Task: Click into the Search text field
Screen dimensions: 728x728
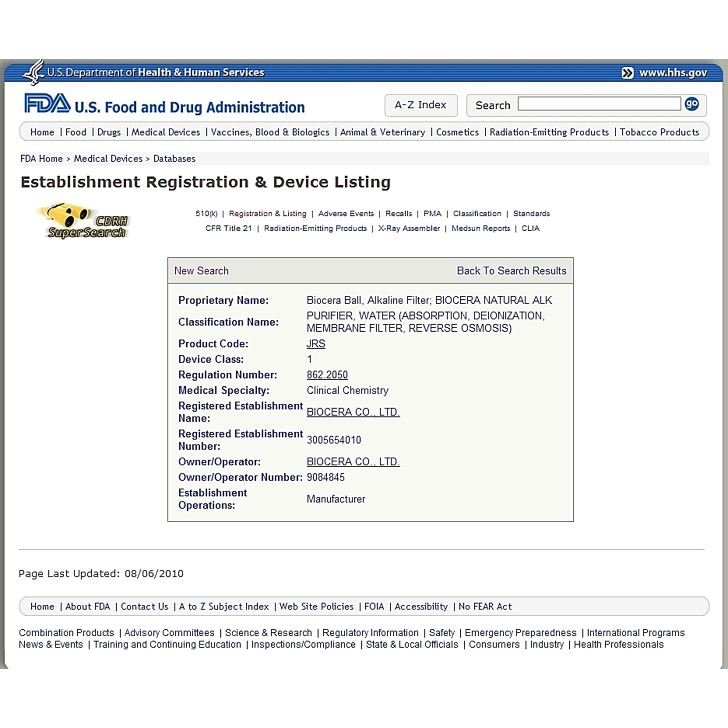Action: pos(599,104)
